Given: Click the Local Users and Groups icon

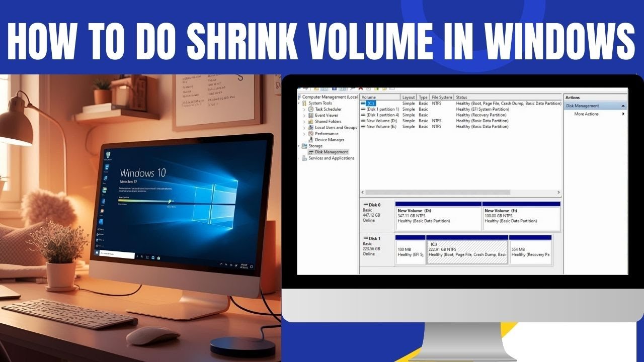Looking at the screenshot, I should (x=311, y=127).
